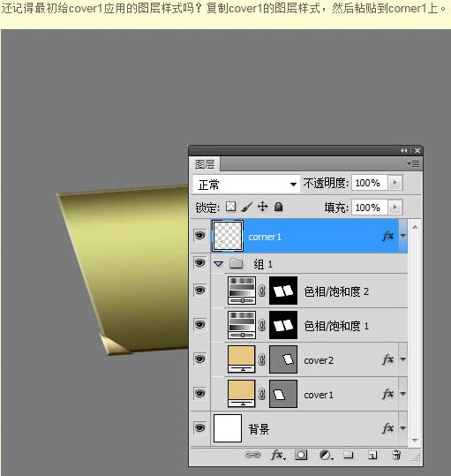Click the create new layer icon
Image resolution: width=451 pixels, height=476 pixels.
(x=372, y=455)
